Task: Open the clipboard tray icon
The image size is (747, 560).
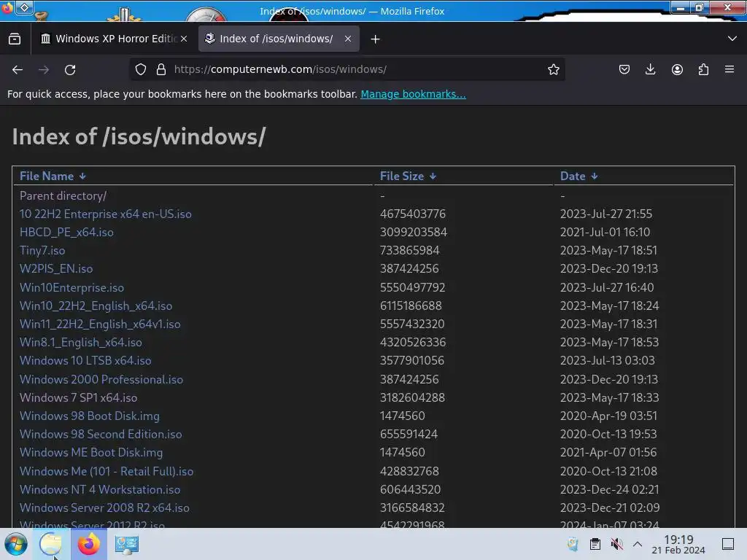Action: (595, 544)
